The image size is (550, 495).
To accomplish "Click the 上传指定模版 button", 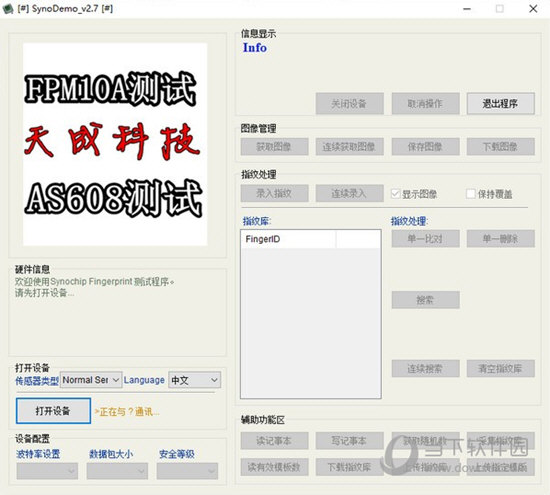I will tap(501, 467).
